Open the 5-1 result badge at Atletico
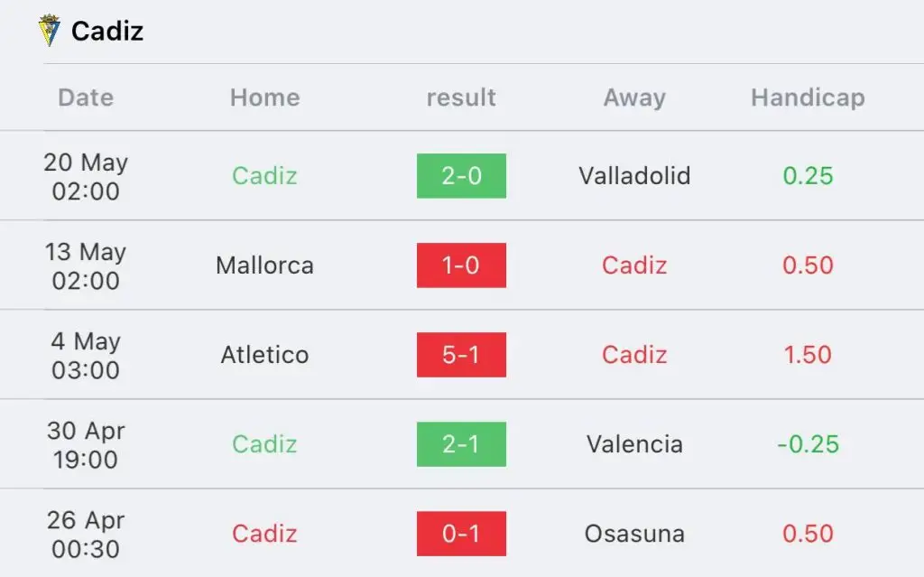Screen dimensions: 924x577 click(x=461, y=355)
